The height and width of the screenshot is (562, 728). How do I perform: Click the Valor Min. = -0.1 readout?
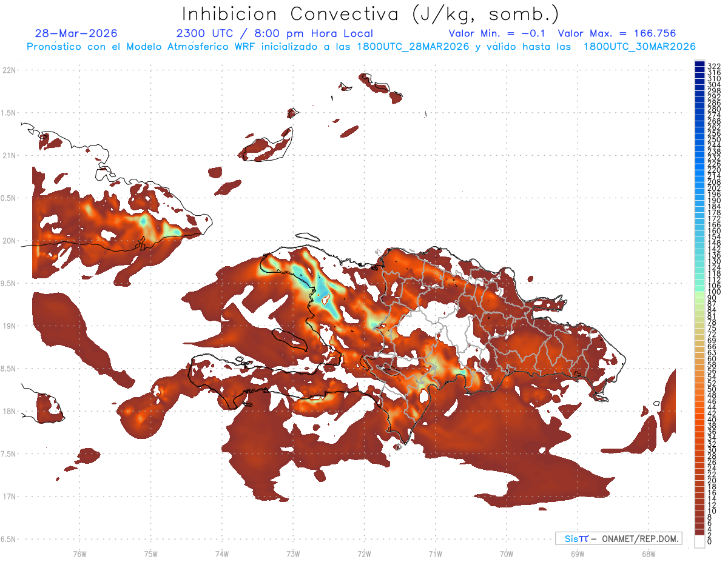pyautogui.click(x=499, y=33)
